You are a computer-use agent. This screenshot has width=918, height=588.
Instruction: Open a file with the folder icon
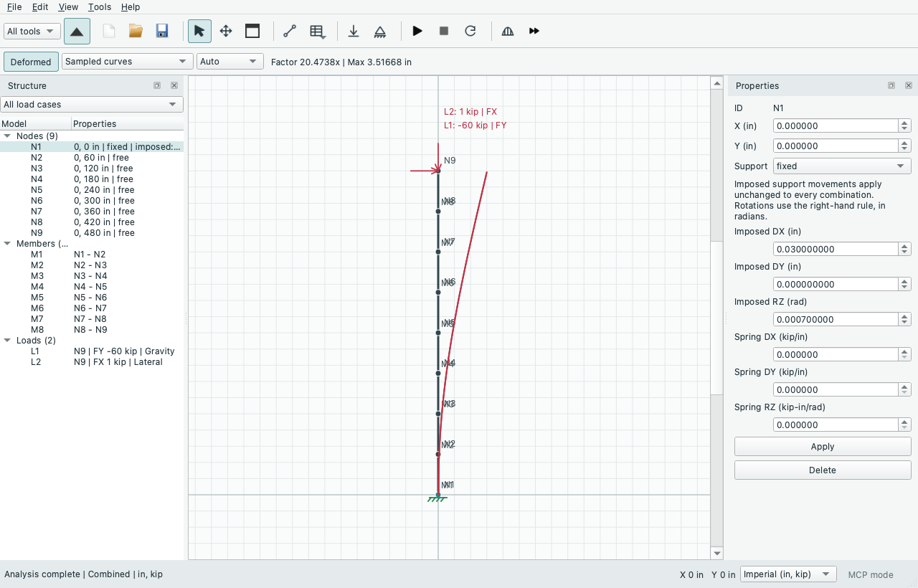[x=136, y=32]
